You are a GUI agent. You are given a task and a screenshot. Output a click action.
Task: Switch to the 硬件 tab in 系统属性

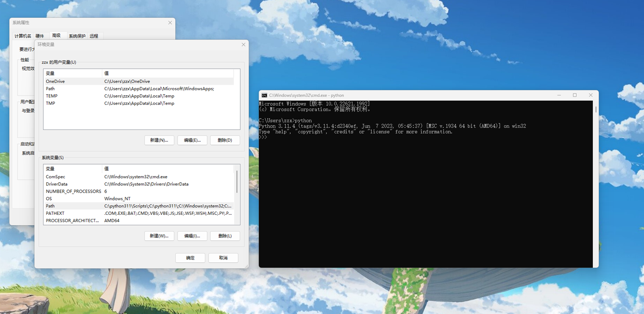[39, 36]
